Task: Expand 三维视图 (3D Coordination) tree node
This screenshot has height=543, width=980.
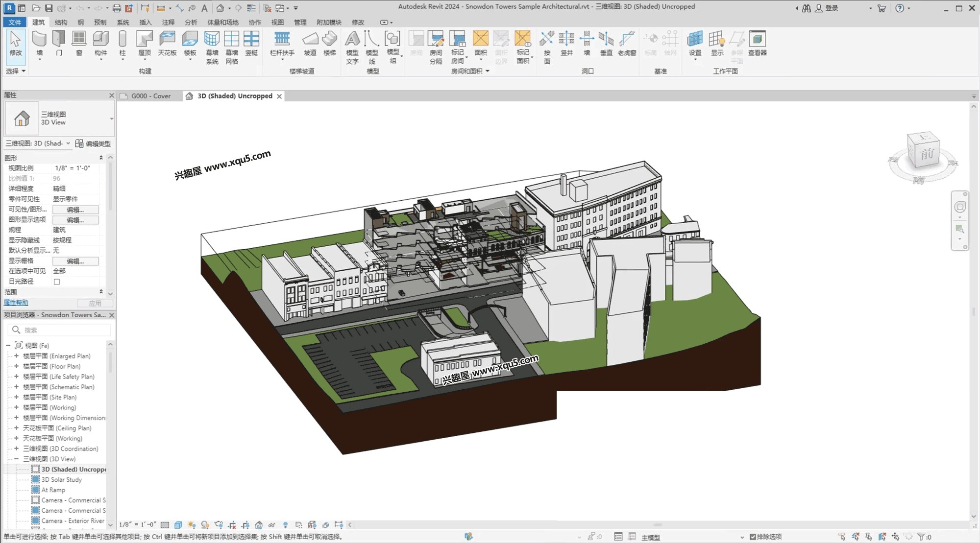Action: click(x=16, y=449)
